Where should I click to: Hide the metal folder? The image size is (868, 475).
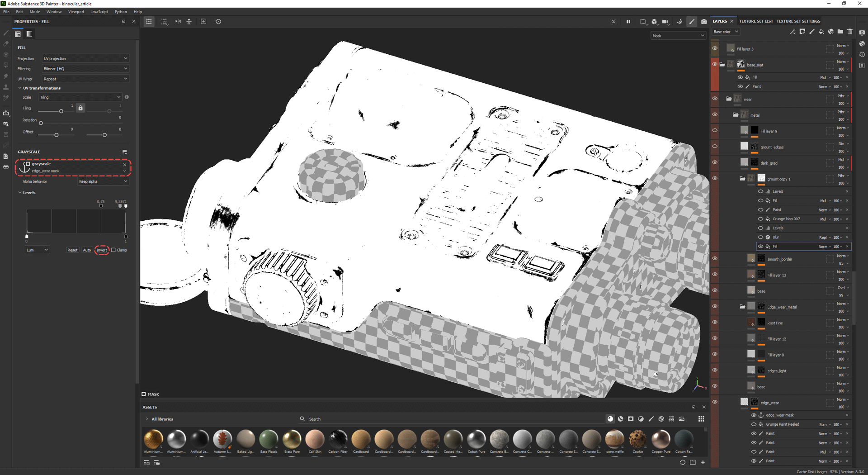(715, 114)
